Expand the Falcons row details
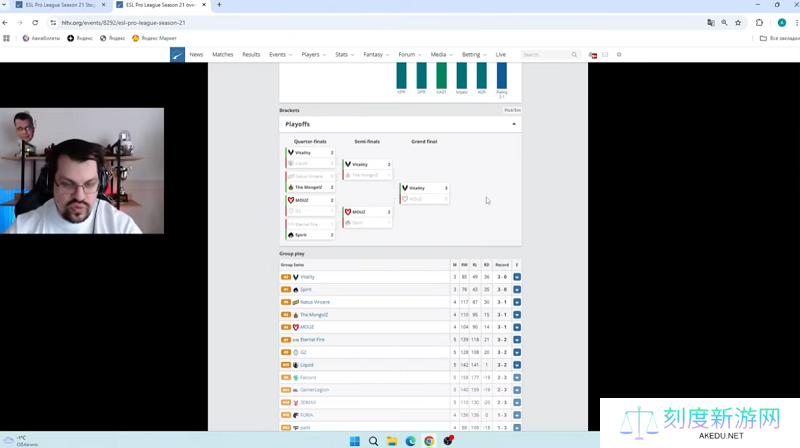 tap(517, 378)
